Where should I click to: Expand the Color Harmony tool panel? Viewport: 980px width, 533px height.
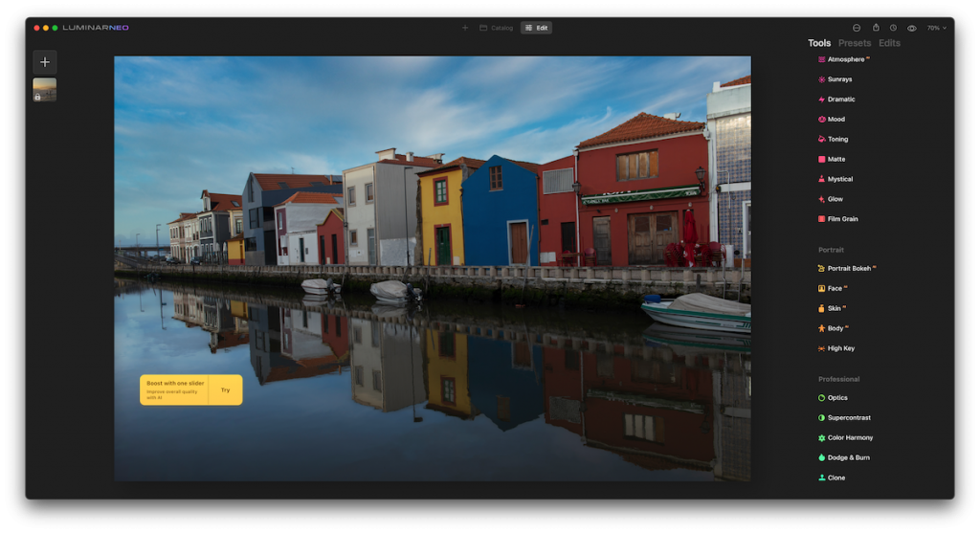pos(850,437)
